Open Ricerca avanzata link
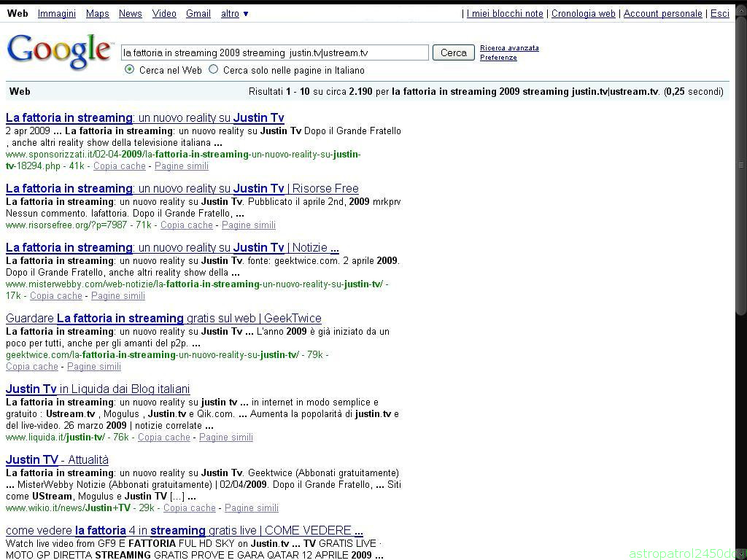The height and width of the screenshot is (560, 747). click(509, 48)
